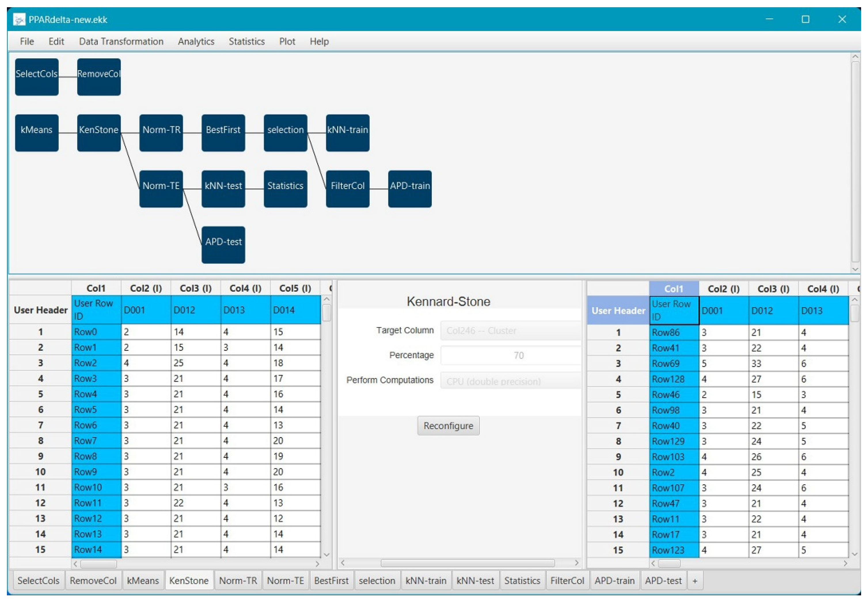This screenshot has width=868, height=604.
Task: Select Col1 header in right table
Action: coord(673,289)
